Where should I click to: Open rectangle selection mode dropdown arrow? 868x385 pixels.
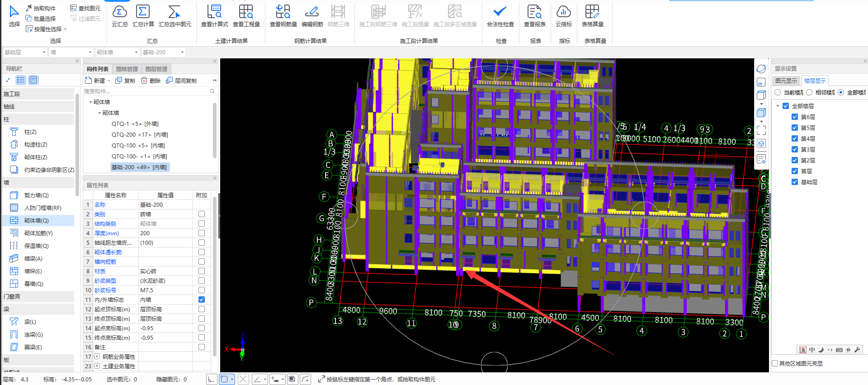point(232,379)
